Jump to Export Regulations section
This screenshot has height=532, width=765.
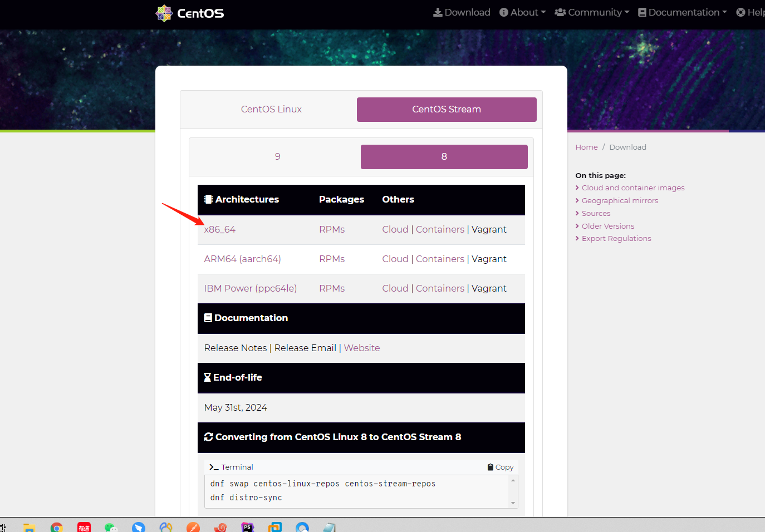pyautogui.click(x=616, y=238)
